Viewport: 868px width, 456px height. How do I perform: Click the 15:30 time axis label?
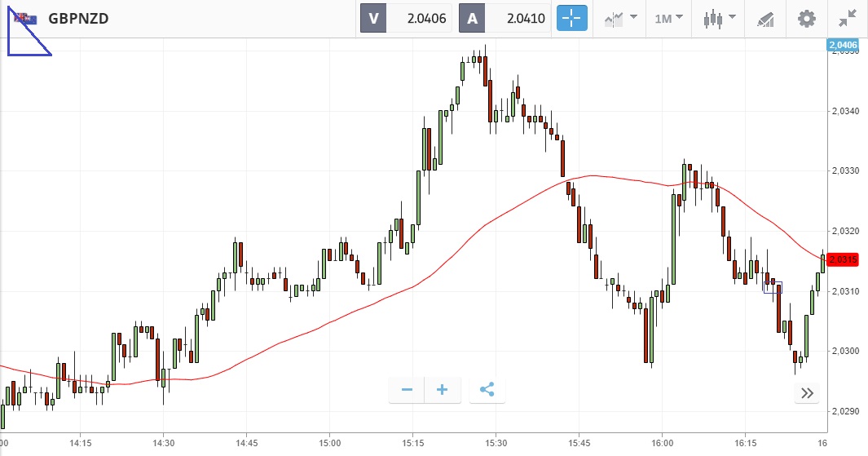coord(496,444)
